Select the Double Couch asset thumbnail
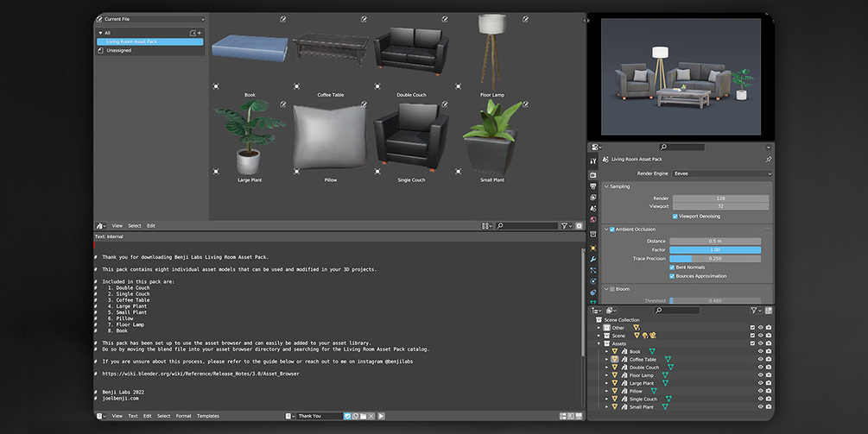 [x=411, y=53]
